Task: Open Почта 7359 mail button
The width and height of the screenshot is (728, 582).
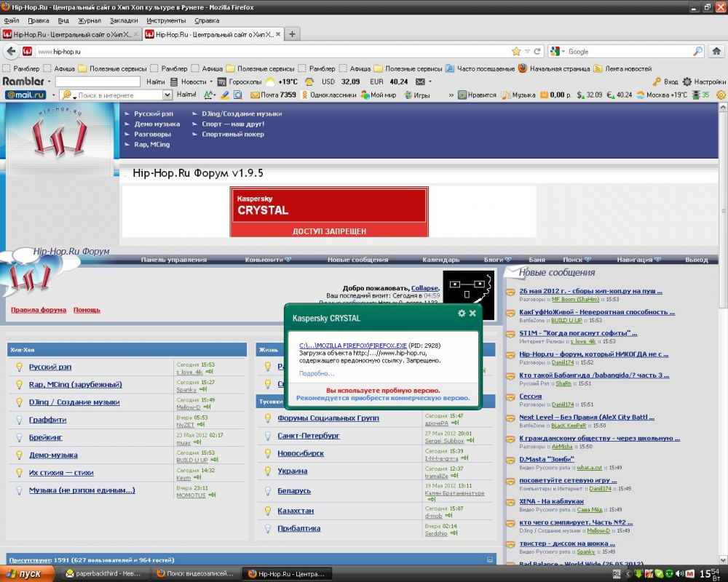Action: [273, 95]
